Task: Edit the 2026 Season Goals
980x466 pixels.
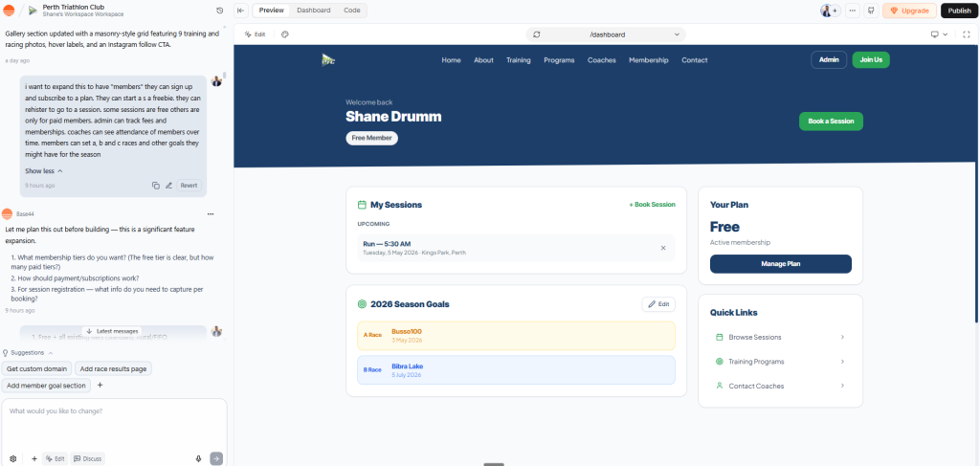Action: tap(658, 304)
